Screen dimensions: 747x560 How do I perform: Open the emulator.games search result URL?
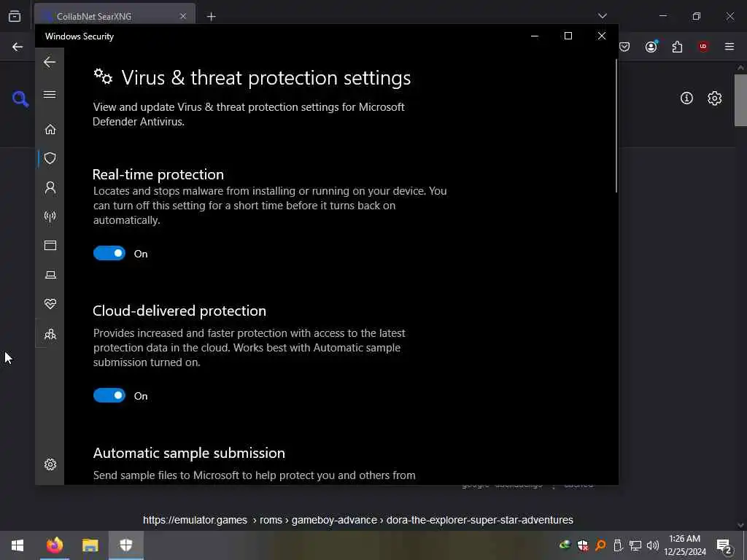pos(357,520)
